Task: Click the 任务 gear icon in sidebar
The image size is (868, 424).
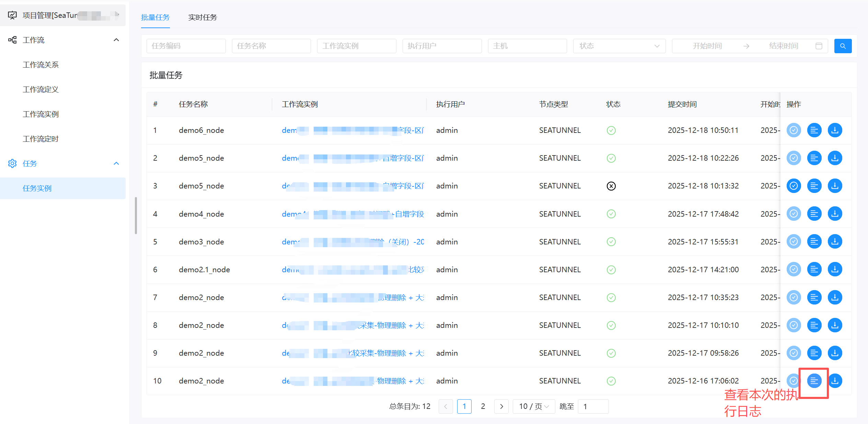Action: click(x=12, y=163)
